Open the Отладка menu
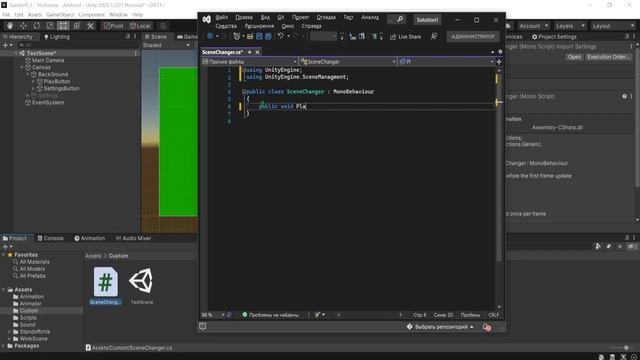 (x=326, y=17)
